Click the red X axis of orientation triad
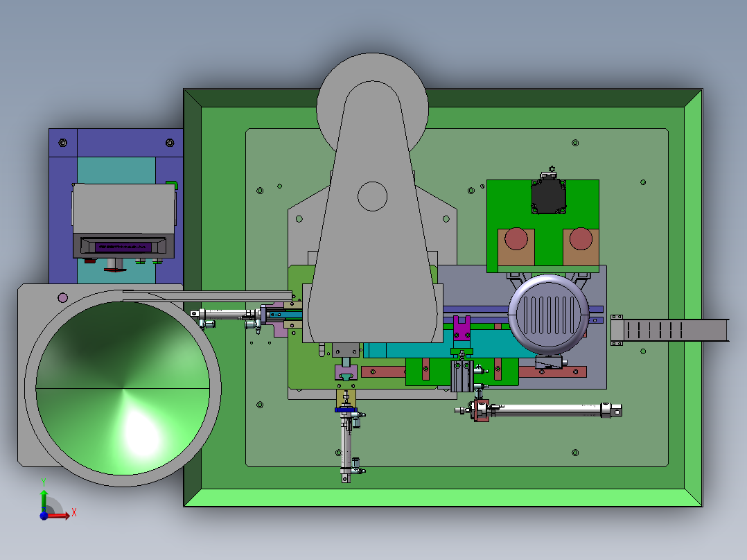Viewport: 747px width, 560px height. tap(59, 516)
